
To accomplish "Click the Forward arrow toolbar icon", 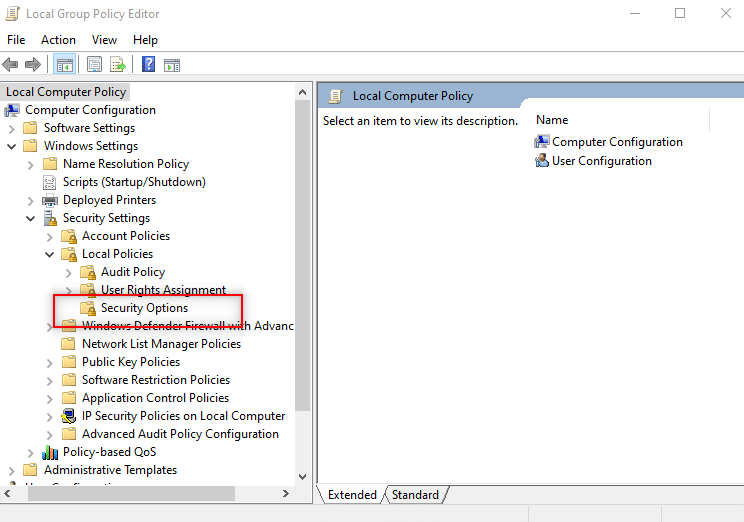I will pos(33,65).
